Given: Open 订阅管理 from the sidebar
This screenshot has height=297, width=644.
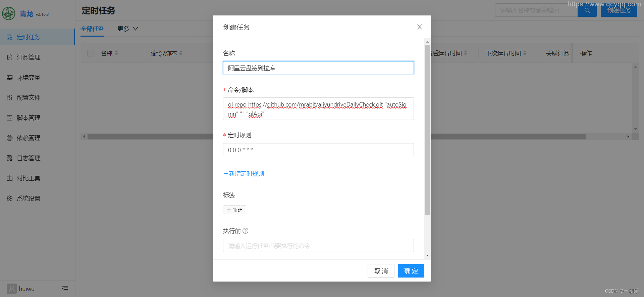Looking at the screenshot, I should [x=29, y=57].
